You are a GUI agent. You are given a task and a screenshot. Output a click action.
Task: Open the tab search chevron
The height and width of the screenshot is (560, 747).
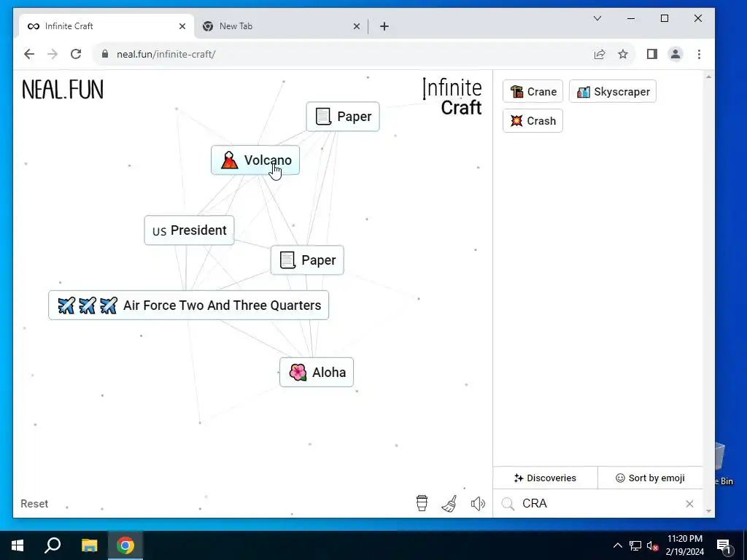597,18
